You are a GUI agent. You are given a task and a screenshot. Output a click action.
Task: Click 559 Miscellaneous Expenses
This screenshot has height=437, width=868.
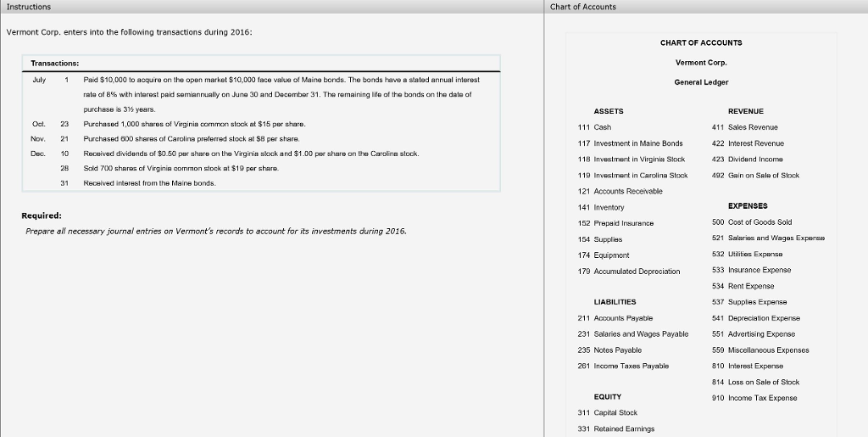760,350
